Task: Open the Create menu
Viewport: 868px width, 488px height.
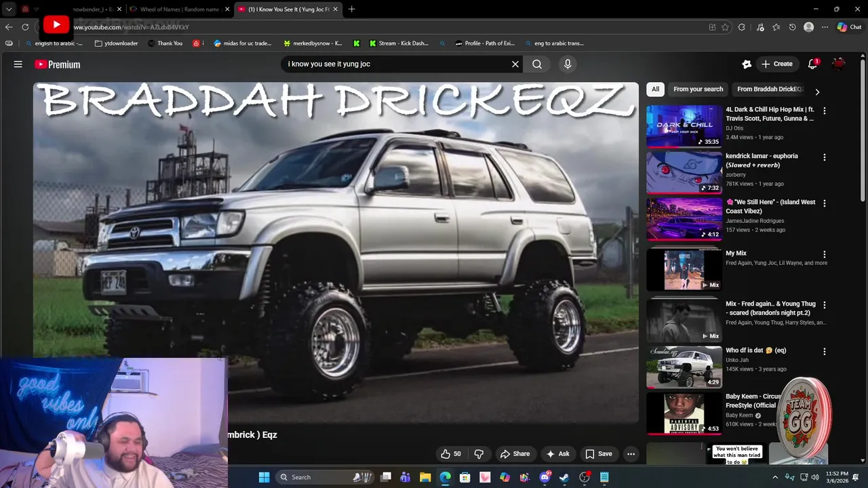Action: [777, 64]
